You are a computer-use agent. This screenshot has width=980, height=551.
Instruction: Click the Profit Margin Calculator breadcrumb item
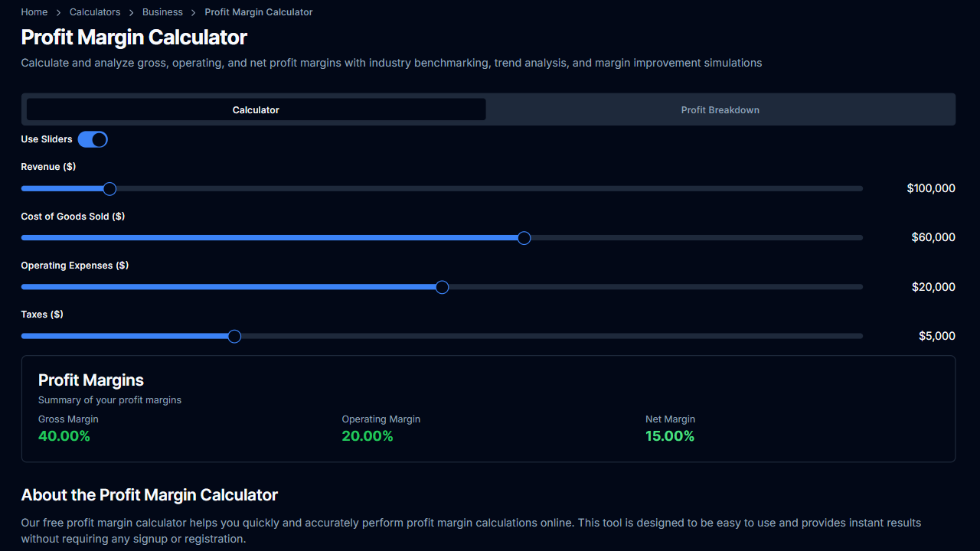pyautogui.click(x=258, y=11)
